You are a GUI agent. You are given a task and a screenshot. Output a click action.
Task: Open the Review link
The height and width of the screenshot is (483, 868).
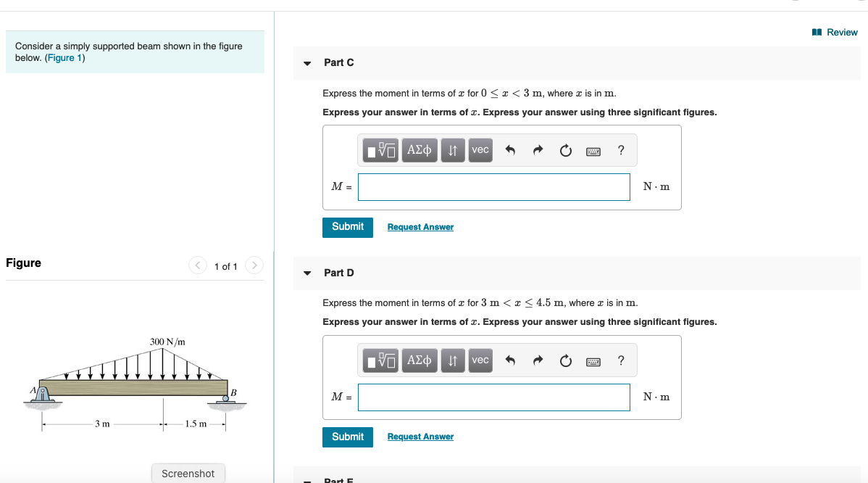point(835,32)
